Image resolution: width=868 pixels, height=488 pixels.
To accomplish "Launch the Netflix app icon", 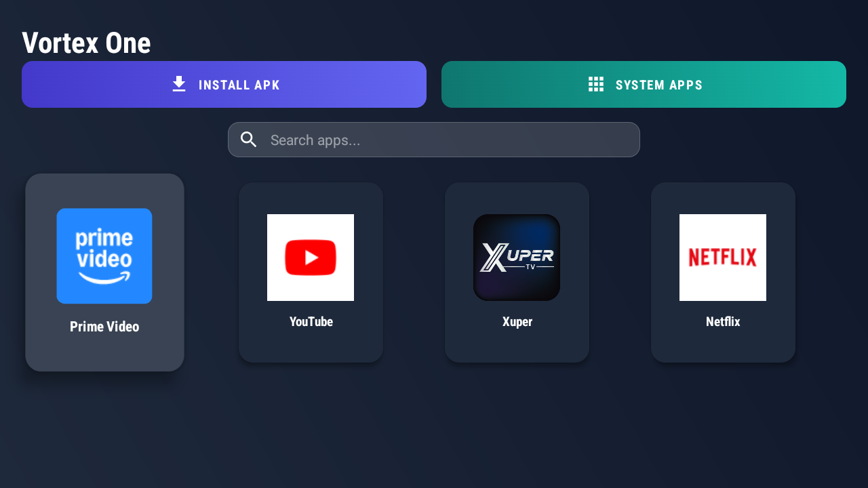I will (x=723, y=258).
